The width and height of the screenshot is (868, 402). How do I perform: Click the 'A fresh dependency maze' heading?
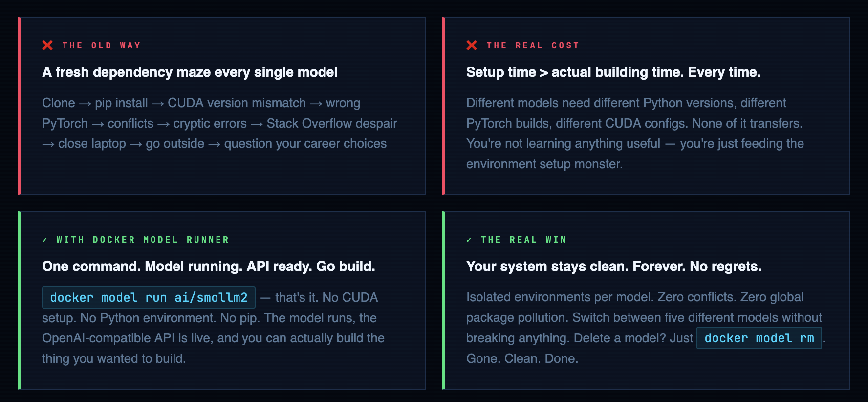point(190,72)
